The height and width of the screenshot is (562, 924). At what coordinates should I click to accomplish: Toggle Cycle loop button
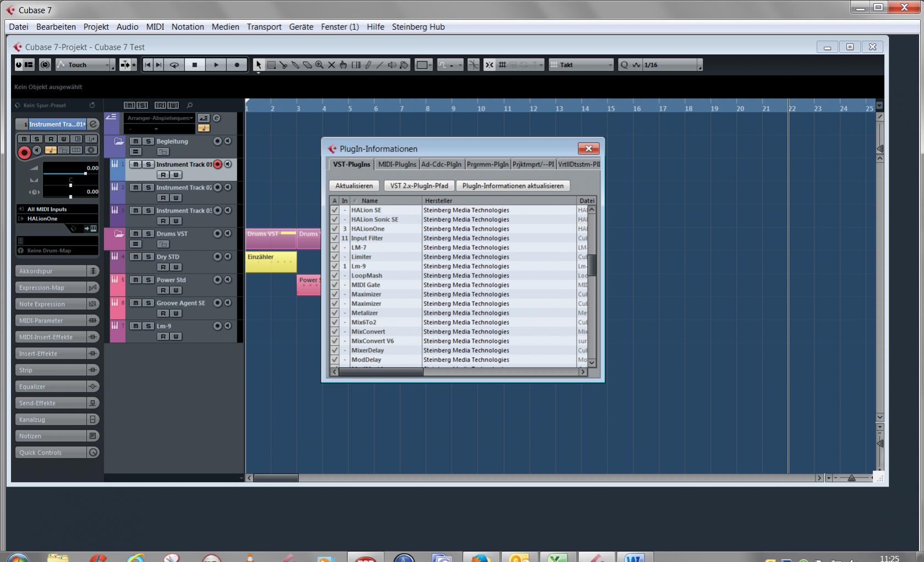pos(174,65)
